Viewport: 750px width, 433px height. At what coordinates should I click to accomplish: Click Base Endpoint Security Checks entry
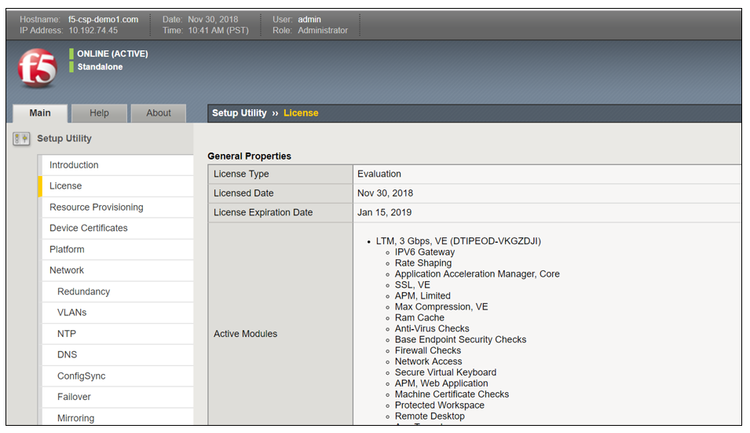click(460, 340)
